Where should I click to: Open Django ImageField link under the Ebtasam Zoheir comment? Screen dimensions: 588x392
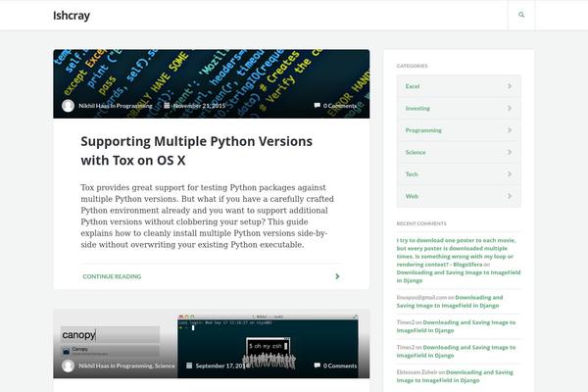(x=455, y=376)
